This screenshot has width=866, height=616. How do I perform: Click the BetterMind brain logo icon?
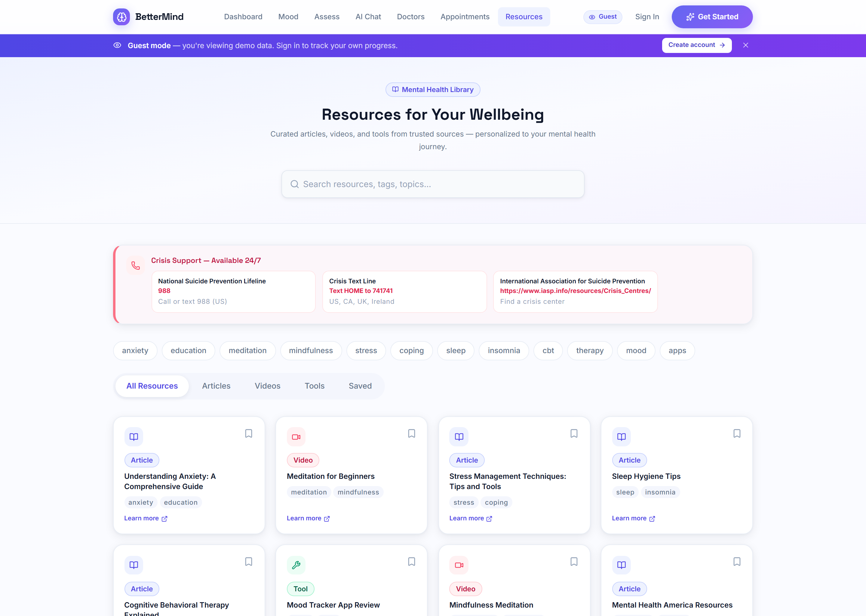(121, 17)
